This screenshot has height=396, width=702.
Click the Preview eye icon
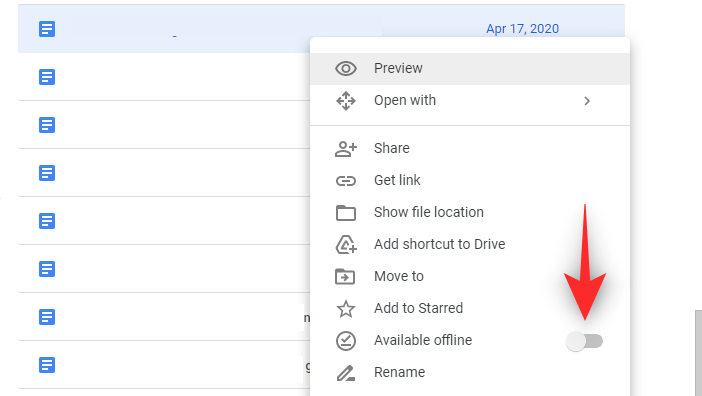coord(346,68)
